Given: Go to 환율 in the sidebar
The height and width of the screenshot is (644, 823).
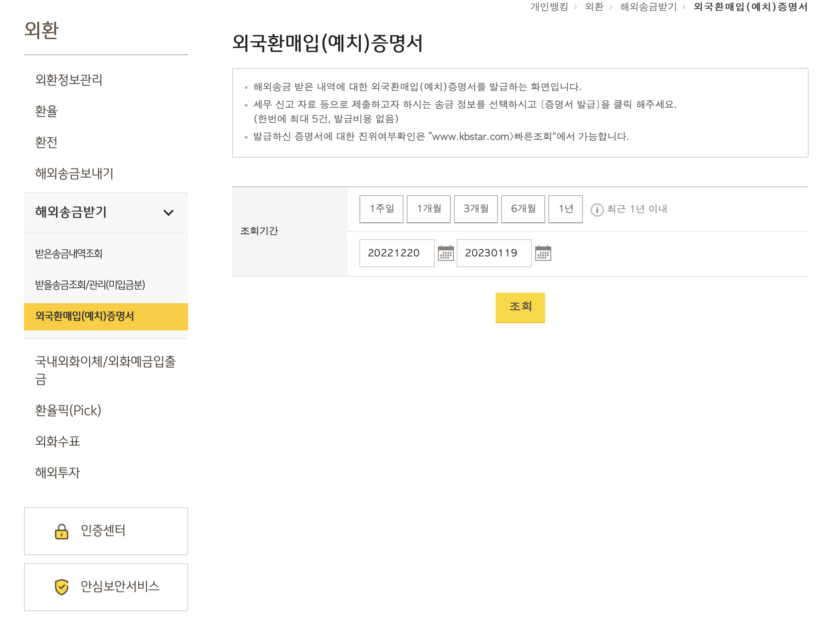Looking at the screenshot, I should click(x=46, y=111).
